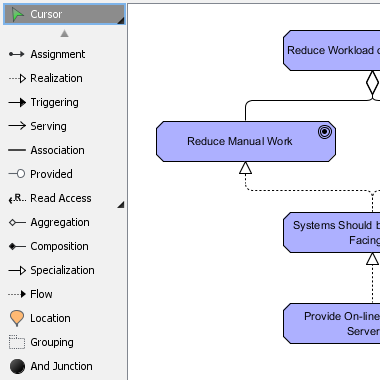Expand the Cursor tool corner dropdown arrow

point(121,21)
